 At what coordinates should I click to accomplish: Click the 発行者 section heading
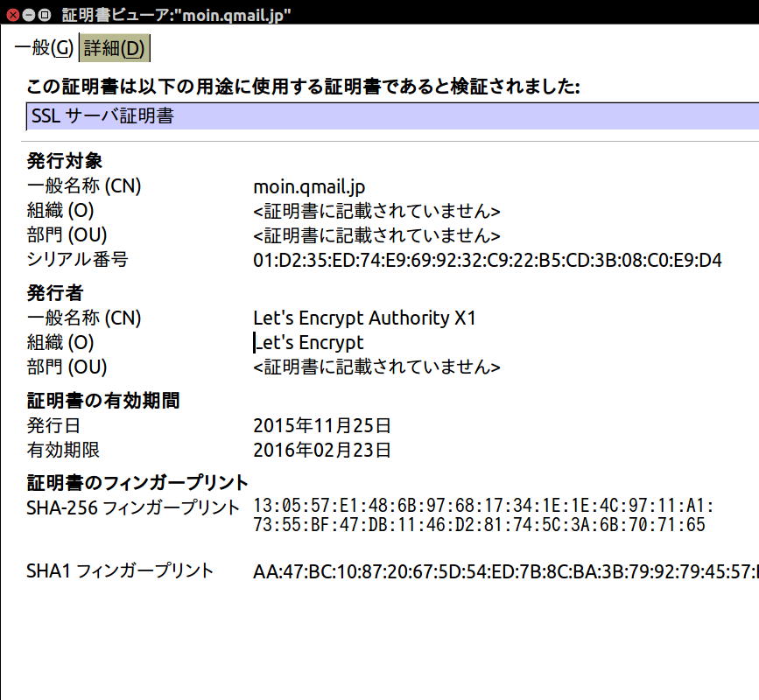[x=55, y=293]
